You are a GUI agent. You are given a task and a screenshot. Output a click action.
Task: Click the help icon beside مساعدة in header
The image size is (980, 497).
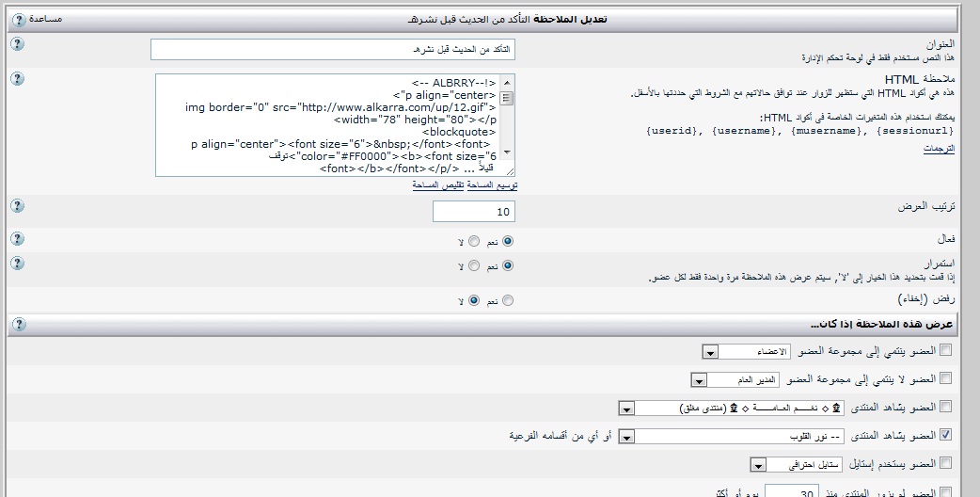tap(20, 19)
